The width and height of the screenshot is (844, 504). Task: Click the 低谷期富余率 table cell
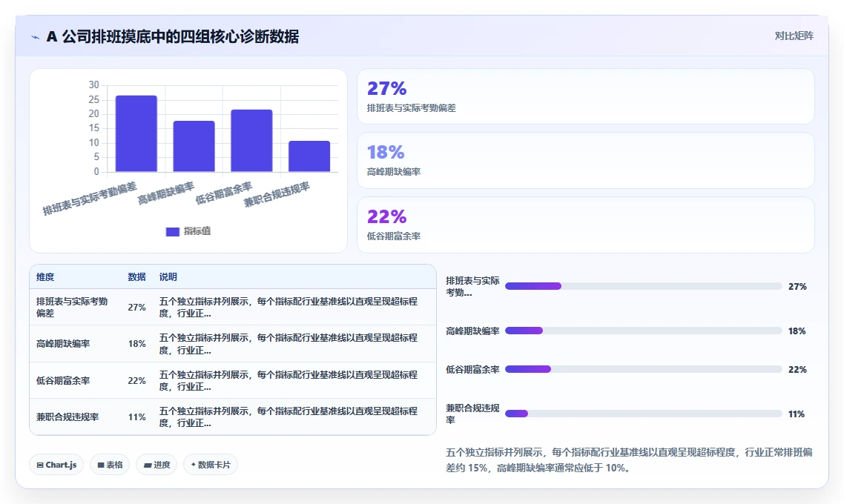(63, 380)
